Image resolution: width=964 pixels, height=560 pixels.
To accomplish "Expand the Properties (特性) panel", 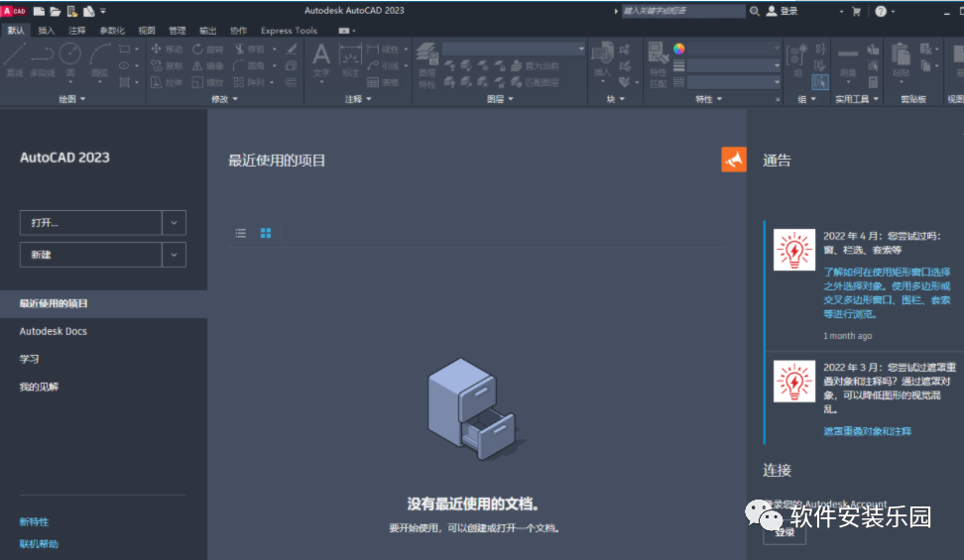I will [x=708, y=99].
